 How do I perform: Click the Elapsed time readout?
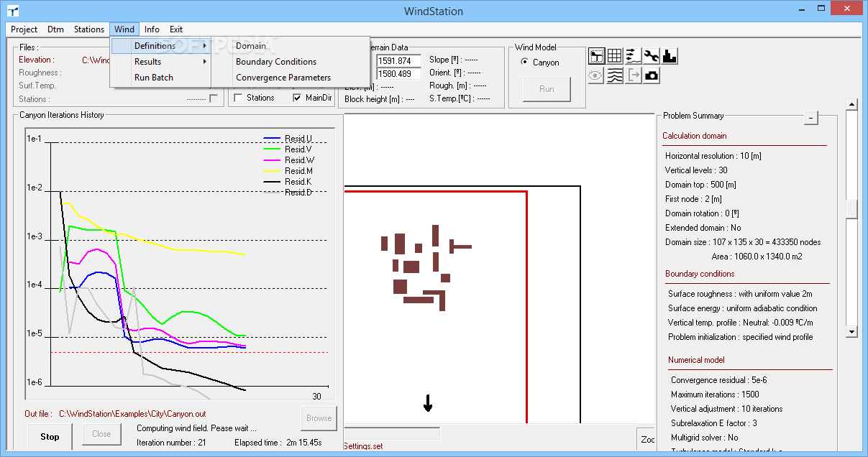point(278,443)
